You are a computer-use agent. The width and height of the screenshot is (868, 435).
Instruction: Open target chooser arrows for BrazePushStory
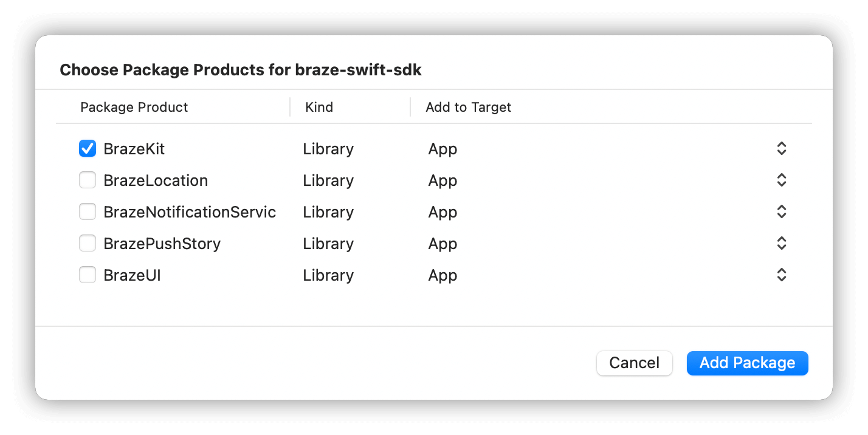pyautogui.click(x=782, y=243)
